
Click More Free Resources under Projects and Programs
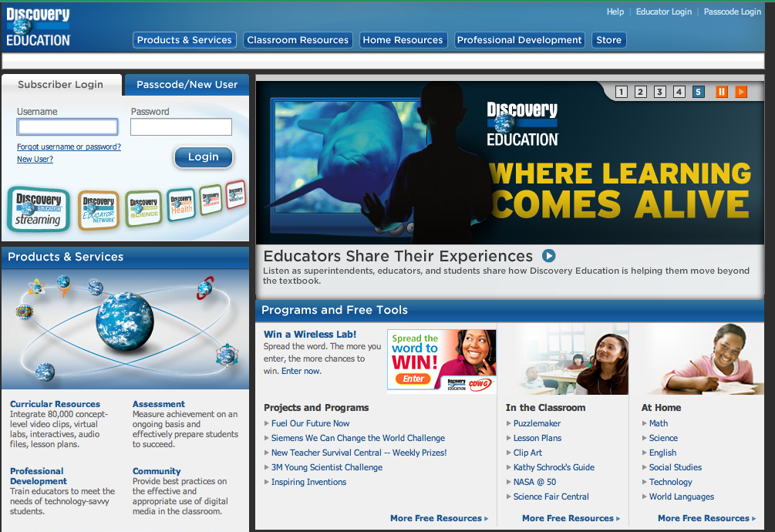click(x=440, y=518)
